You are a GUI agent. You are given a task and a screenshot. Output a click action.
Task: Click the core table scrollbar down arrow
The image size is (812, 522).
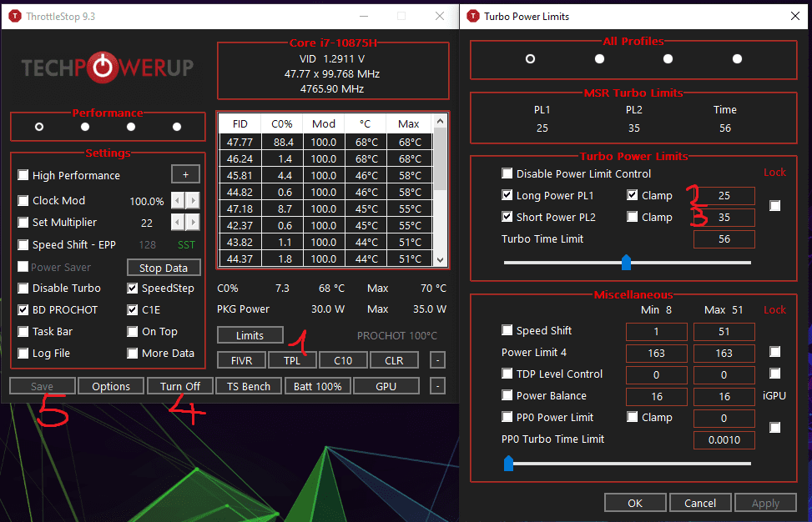(440, 259)
